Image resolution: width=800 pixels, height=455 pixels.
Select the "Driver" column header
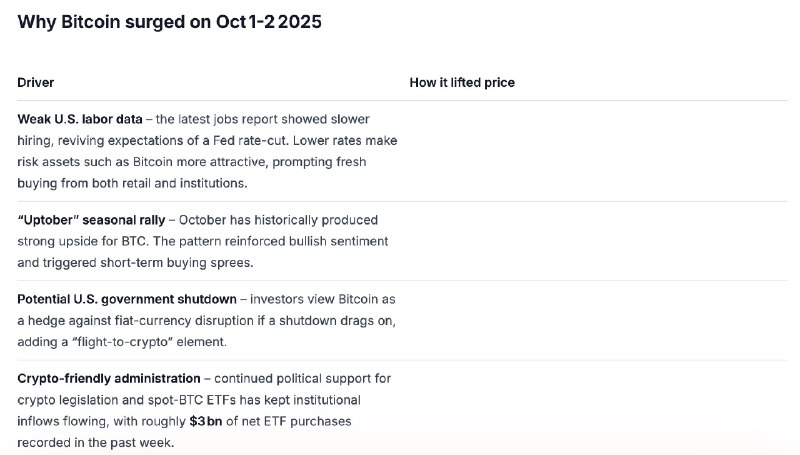36,82
